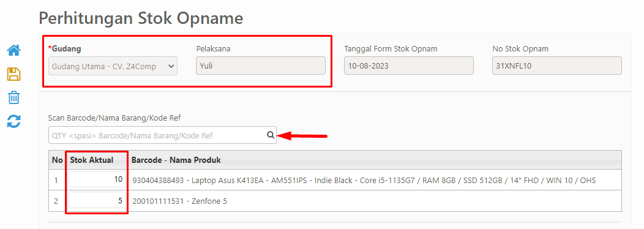Select the Laptop Asus K413EA product row
Screen dimensions: 644x229
click(335, 180)
